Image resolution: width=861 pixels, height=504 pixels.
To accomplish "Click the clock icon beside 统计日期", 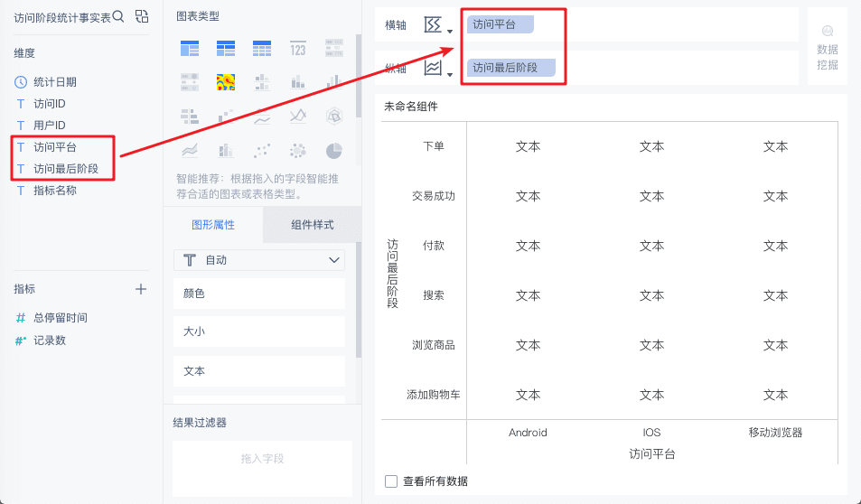I will 20,82.
